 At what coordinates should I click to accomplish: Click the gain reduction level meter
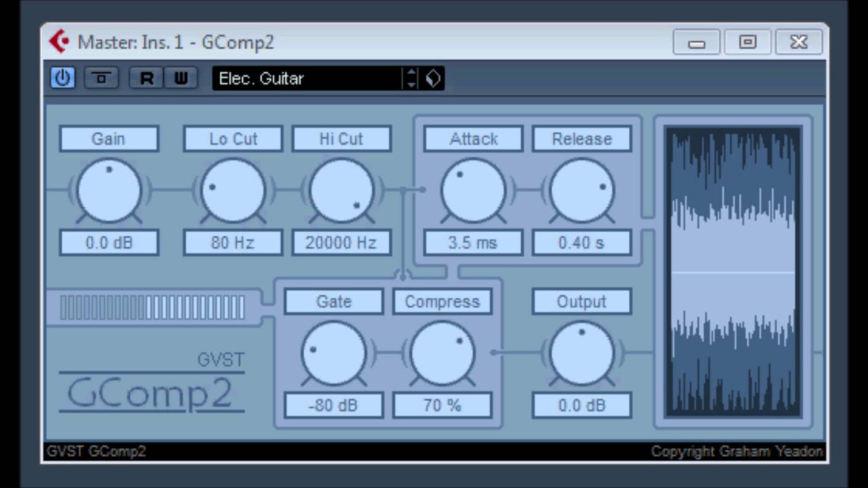click(153, 308)
